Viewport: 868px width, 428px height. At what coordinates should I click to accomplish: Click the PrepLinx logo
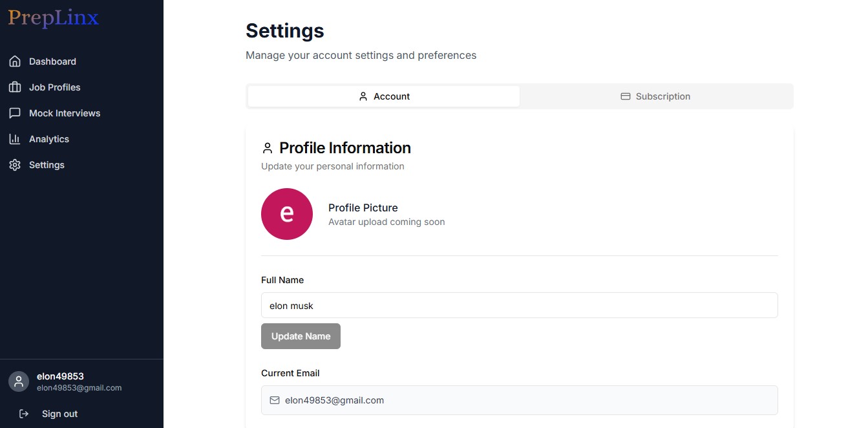[53, 19]
